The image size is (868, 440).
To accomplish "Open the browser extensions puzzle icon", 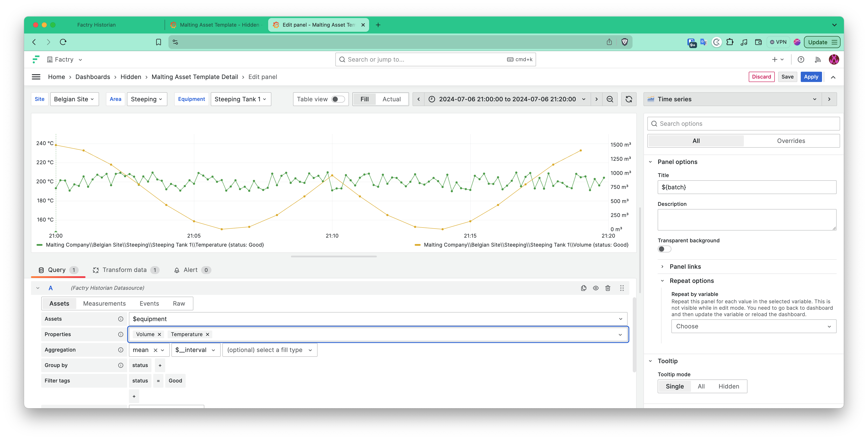I will tap(730, 42).
